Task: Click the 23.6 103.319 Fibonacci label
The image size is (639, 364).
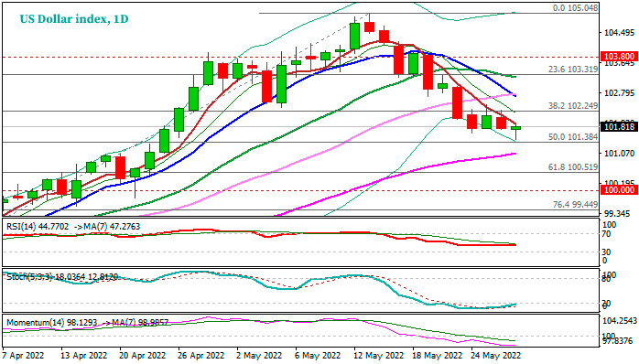Action: pyautogui.click(x=573, y=70)
